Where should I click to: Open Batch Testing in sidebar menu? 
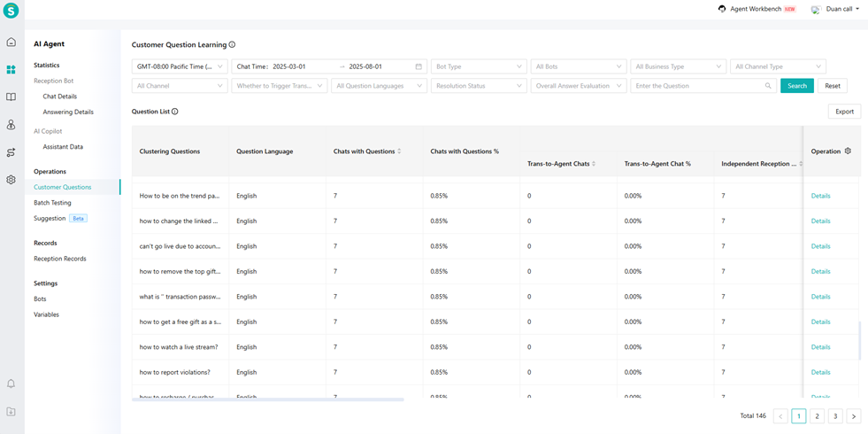coord(52,203)
